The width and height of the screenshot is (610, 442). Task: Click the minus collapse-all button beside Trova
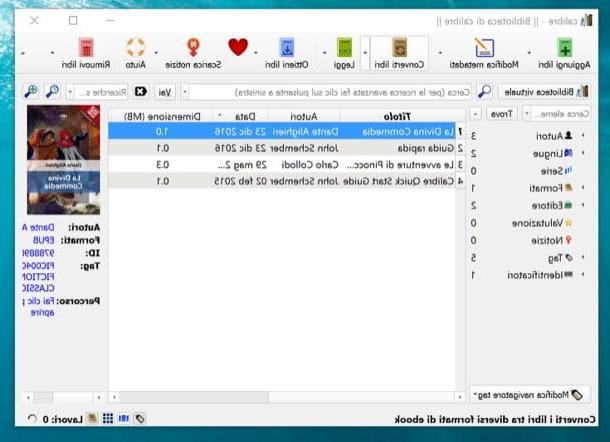pyautogui.click(x=475, y=114)
